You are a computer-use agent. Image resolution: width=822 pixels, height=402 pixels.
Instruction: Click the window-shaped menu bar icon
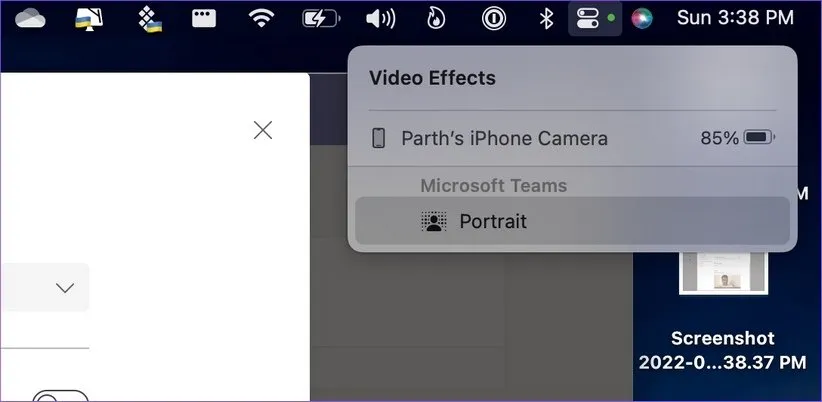[205, 19]
